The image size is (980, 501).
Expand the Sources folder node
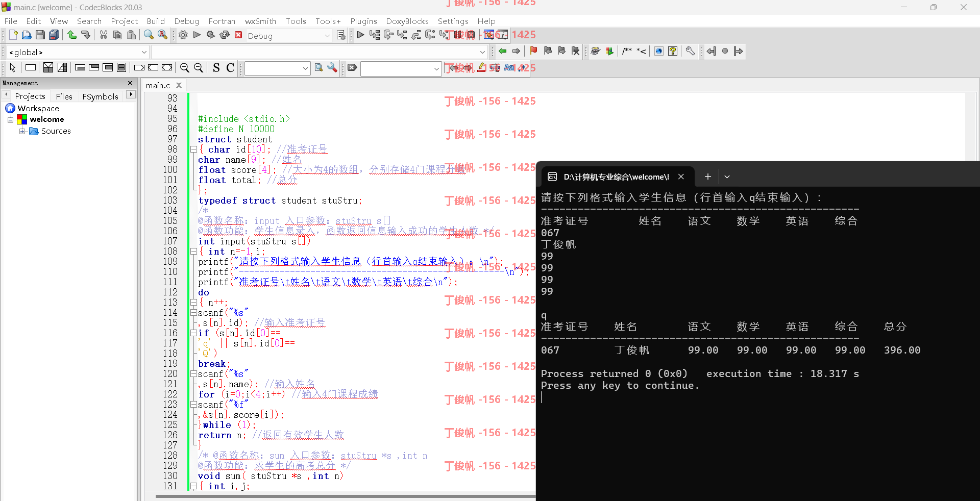click(22, 131)
